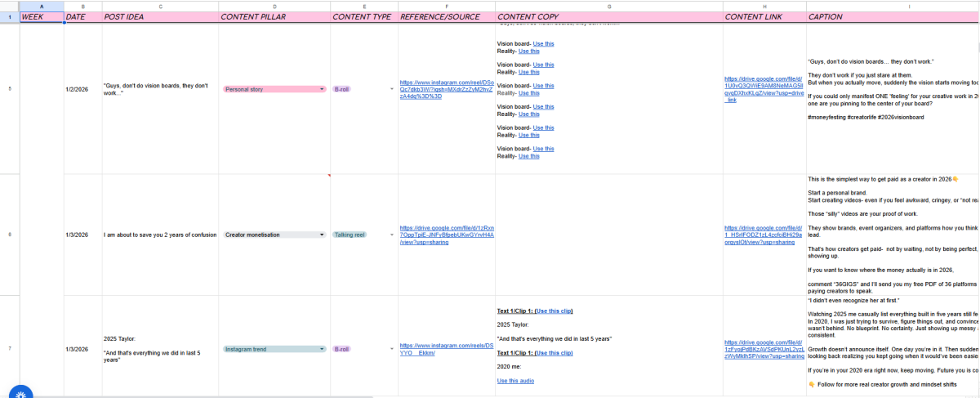Select row 6 header number
This screenshot has width=980, height=398.
pyautogui.click(x=10, y=235)
